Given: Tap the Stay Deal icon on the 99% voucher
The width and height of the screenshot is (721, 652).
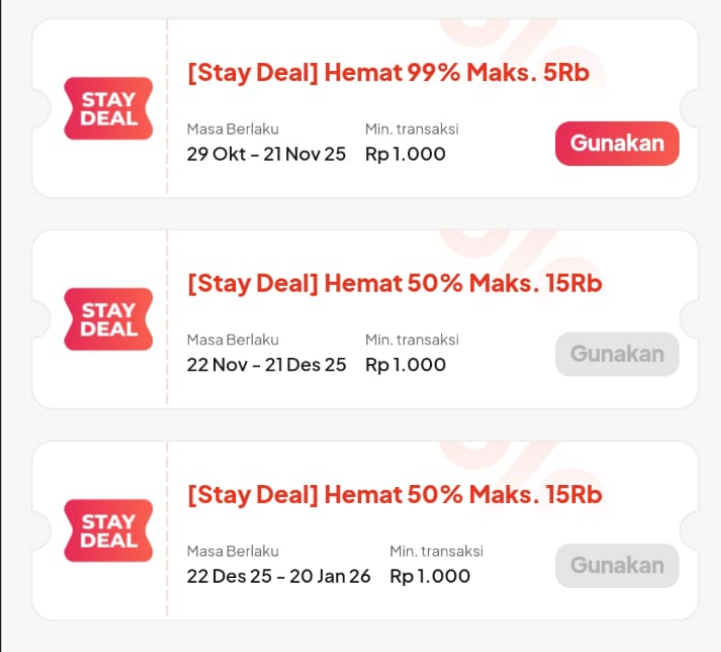Looking at the screenshot, I should pyautogui.click(x=108, y=108).
